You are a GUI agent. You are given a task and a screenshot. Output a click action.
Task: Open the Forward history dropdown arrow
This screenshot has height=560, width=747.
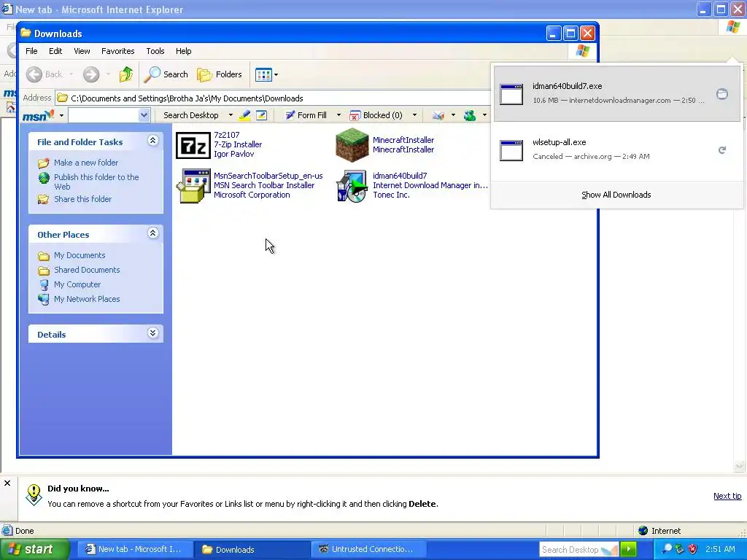pyautogui.click(x=108, y=74)
